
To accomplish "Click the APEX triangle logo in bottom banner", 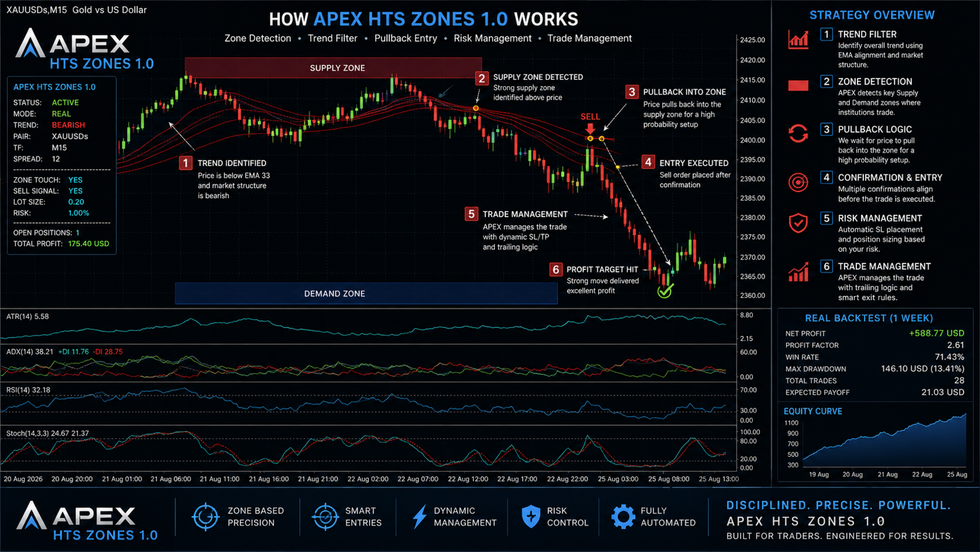I will pos(31,516).
